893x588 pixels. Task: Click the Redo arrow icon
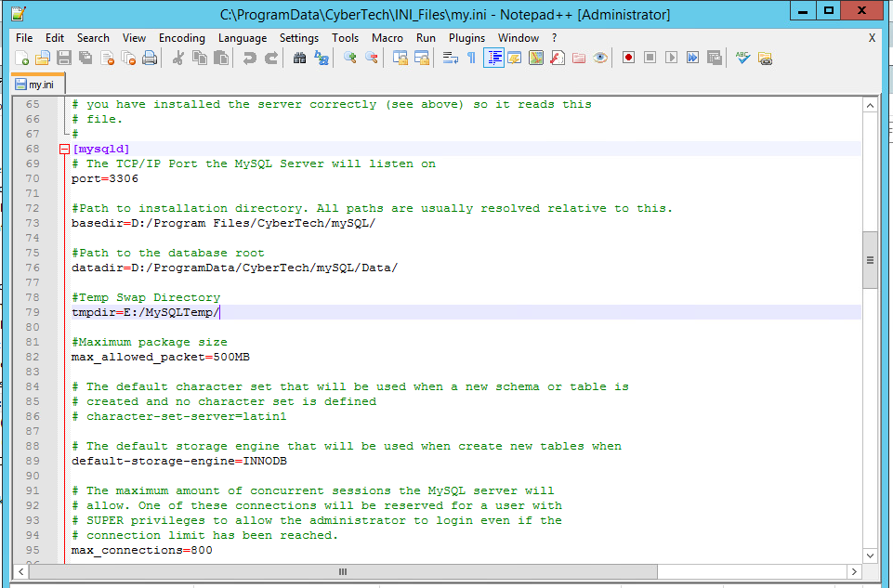pos(271,58)
